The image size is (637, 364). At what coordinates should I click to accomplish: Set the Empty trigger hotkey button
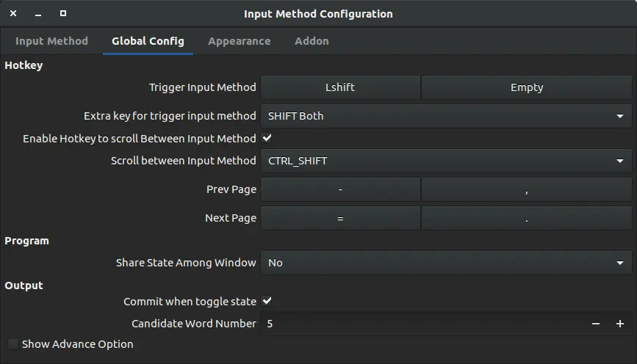(x=527, y=87)
